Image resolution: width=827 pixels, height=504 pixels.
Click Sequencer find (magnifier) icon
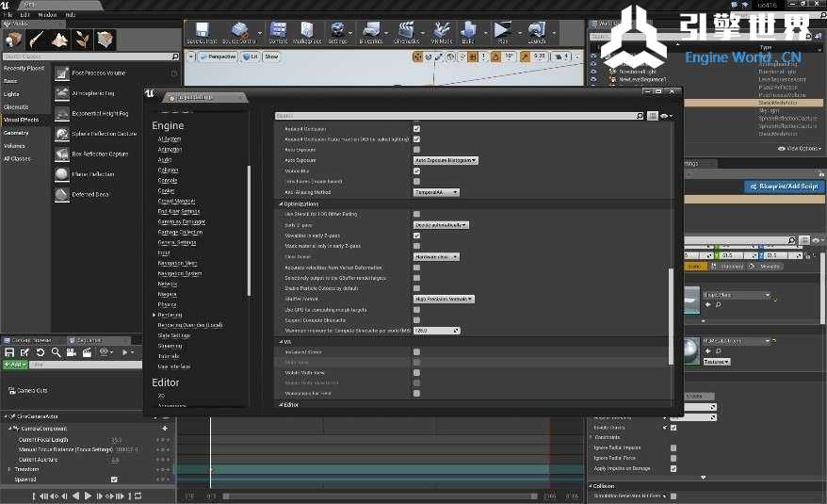click(x=56, y=352)
